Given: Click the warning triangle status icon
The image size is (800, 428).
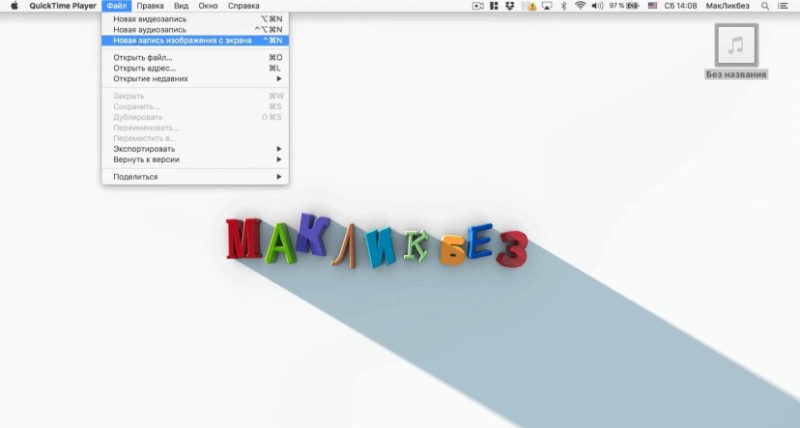Looking at the screenshot, I should [531, 6].
